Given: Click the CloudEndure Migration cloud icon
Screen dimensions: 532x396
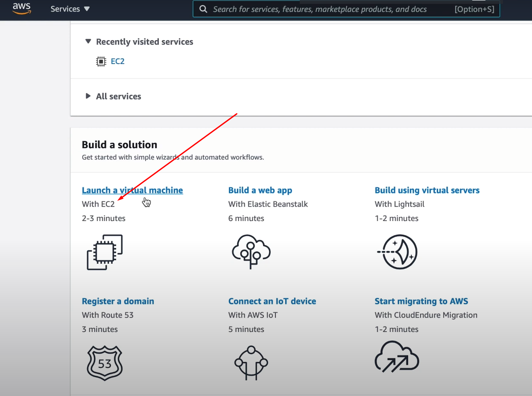Looking at the screenshot, I should tap(397, 356).
